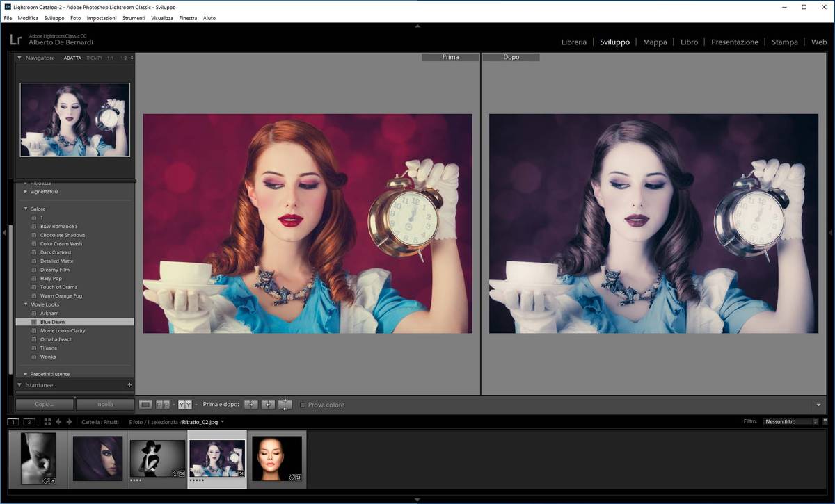Enable the Prova colore checkbox

pyautogui.click(x=303, y=405)
